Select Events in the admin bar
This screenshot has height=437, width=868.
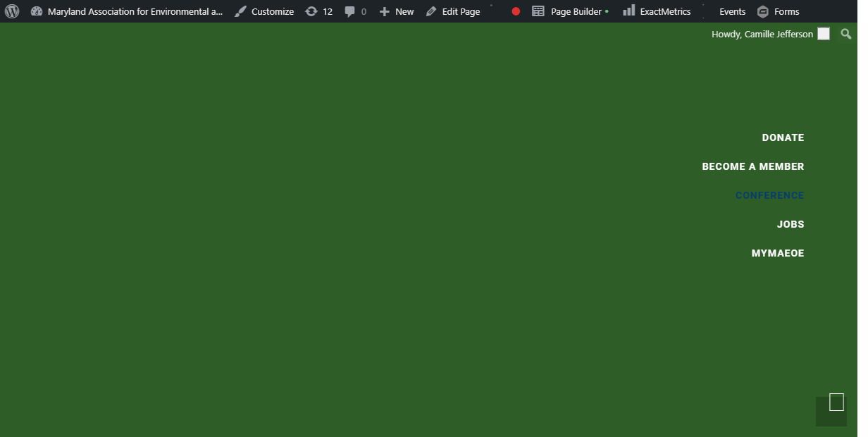(732, 11)
